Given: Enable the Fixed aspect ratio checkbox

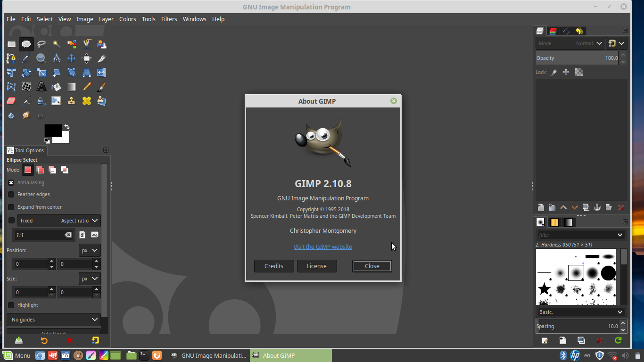Looking at the screenshot, I should tap(11, 221).
